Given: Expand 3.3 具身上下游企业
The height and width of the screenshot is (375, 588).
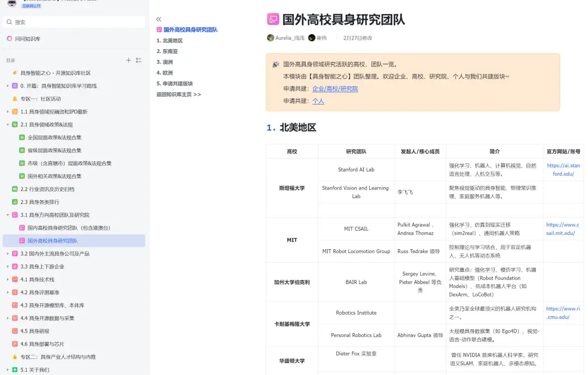Looking at the screenshot, I should [8, 267].
